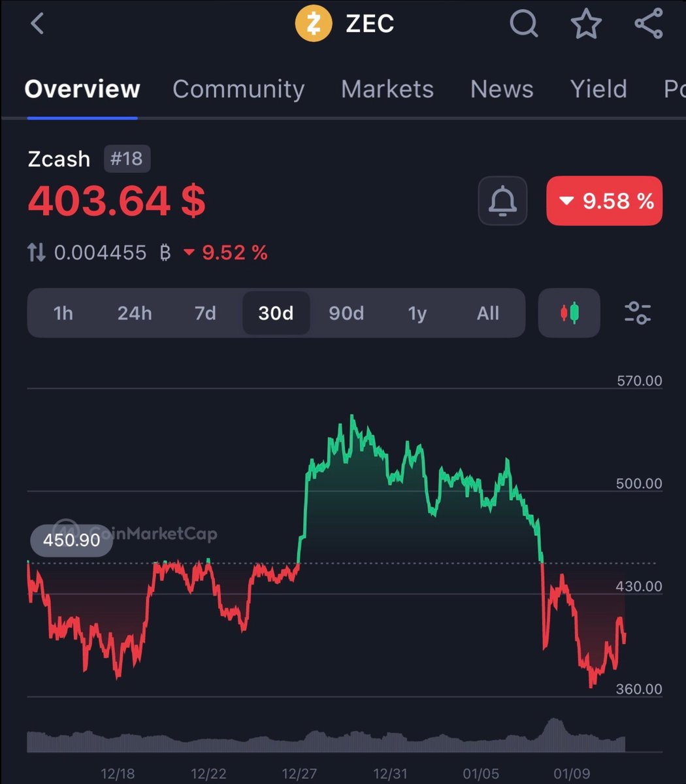Tap the 360.00 axis label
Viewport: 686px width, 784px height.
coord(640,689)
